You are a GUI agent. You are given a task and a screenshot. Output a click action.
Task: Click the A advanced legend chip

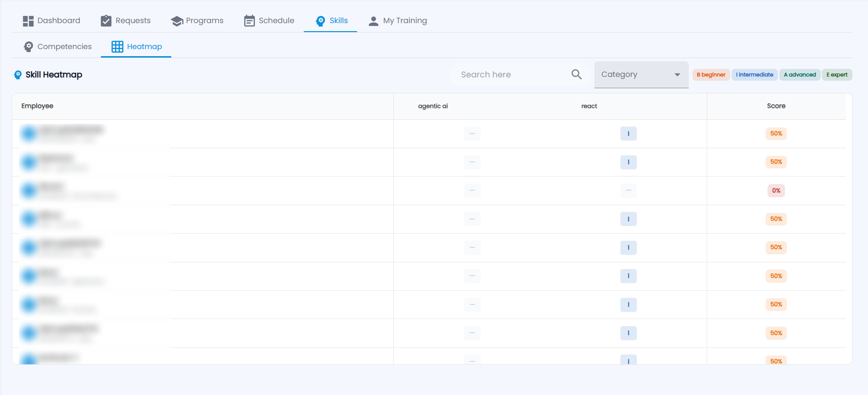pyautogui.click(x=800, y=75)
